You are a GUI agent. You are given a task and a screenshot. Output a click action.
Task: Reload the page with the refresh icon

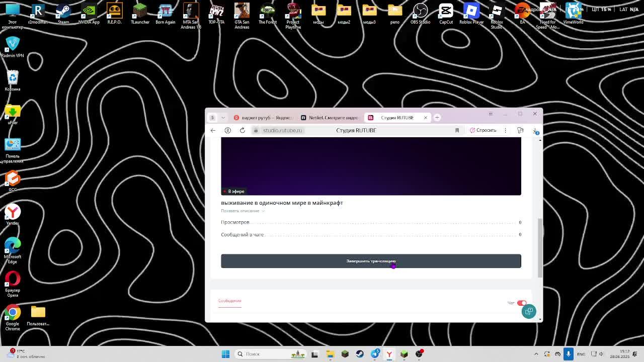pos(242,130)
